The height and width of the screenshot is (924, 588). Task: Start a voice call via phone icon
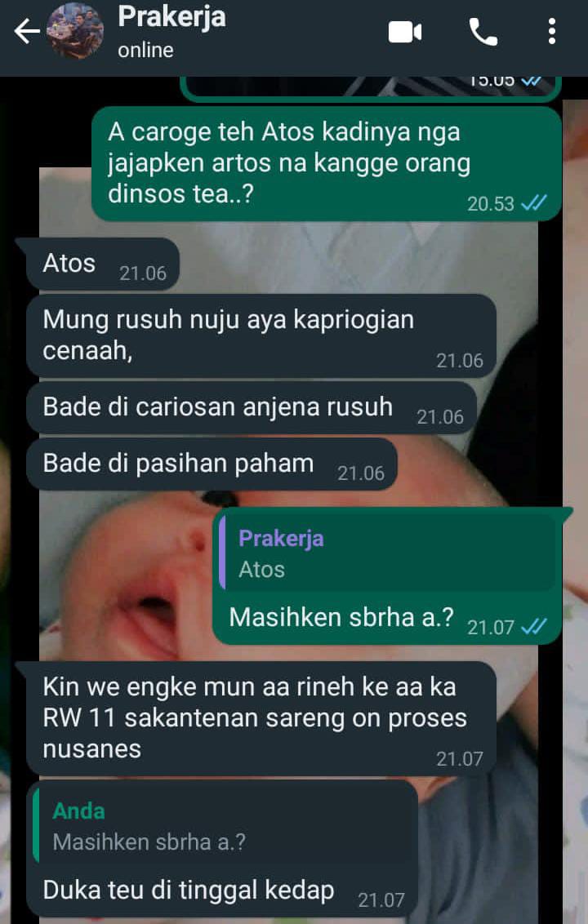[x=483, y=32]
